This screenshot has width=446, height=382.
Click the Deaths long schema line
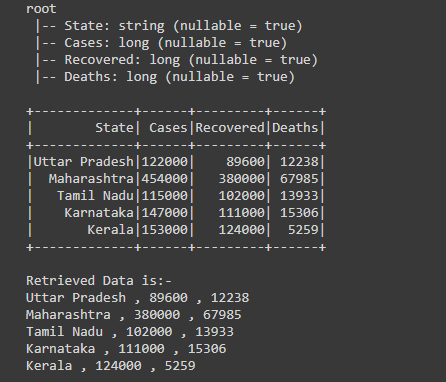pyautogui.click(x=165, y=77)
